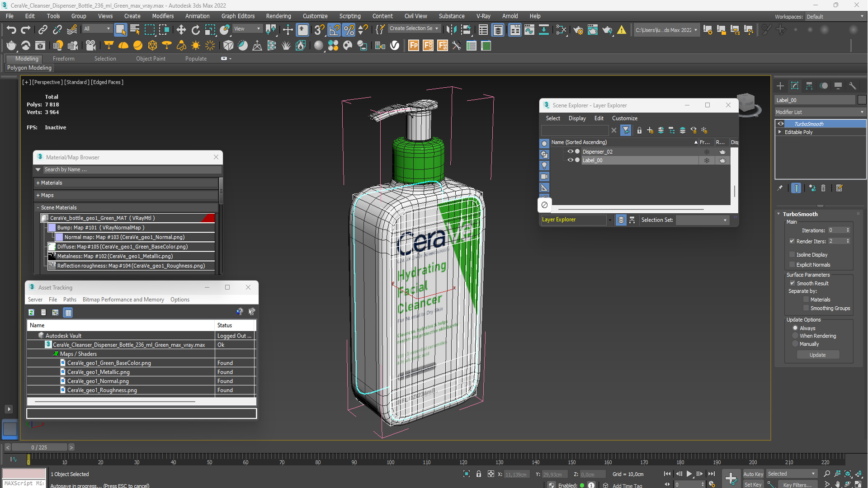Open the Hierarchy command panel tab
Image resolution: width=868 pixels, height=488 pixels.
point(809,86)
